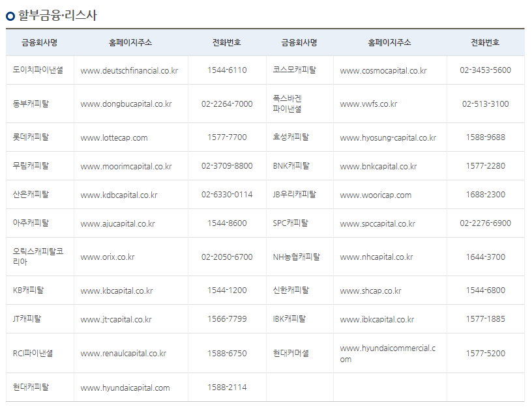Click company name 오릭스캐피탈코리아
This screenshot has width=532, height=409.
(38, 257)
